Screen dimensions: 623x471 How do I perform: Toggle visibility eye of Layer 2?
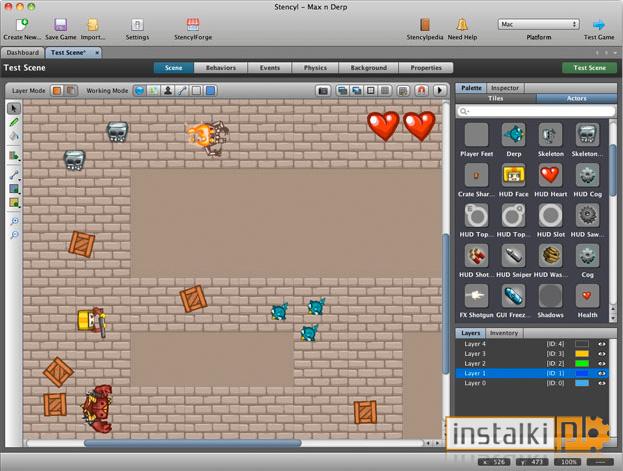[602, 364]
